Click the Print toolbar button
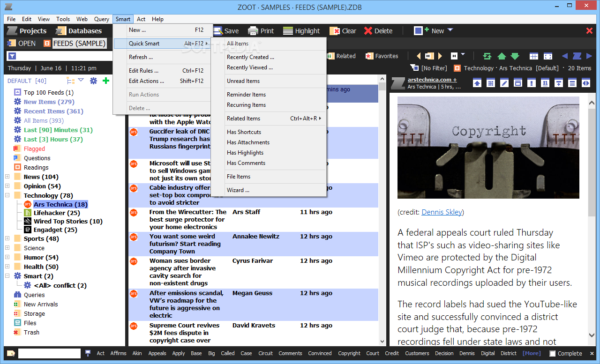Image resolution: width=600 pixels, height=364 pixels. [261, 31]
